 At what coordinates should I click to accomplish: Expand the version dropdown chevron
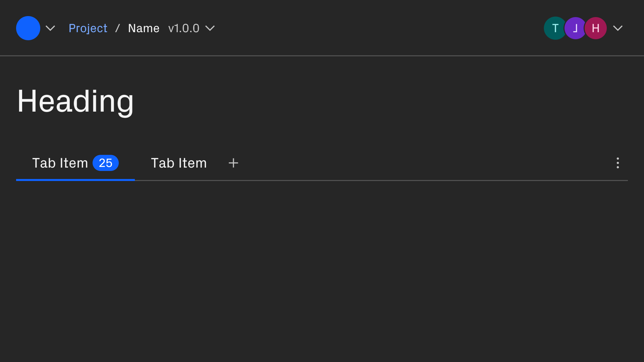210,28
